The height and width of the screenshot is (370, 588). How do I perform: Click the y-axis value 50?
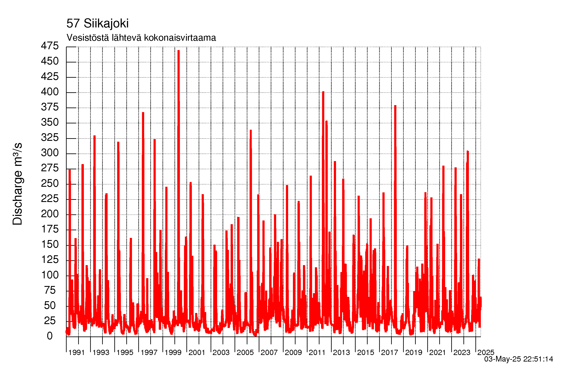point(50,306)
